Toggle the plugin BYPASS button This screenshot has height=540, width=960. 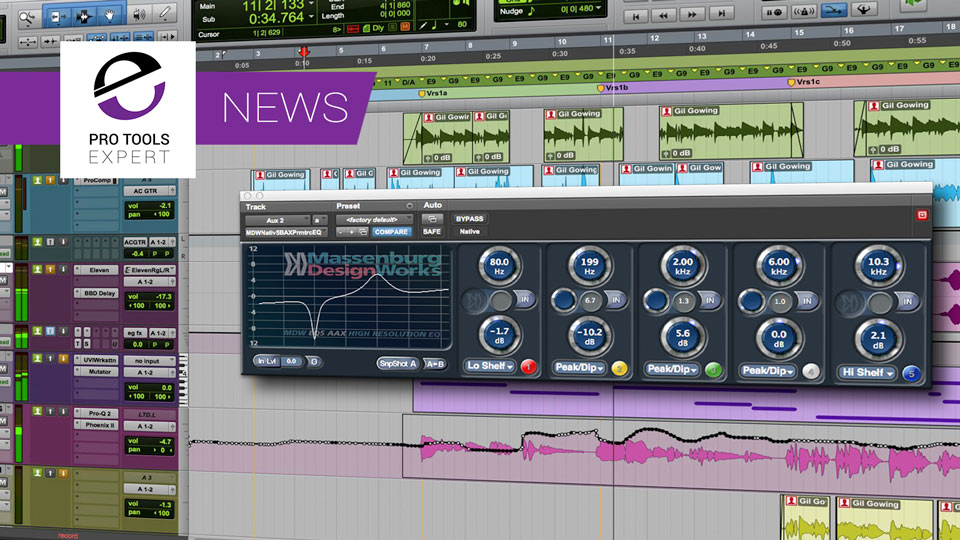[470, 219]
